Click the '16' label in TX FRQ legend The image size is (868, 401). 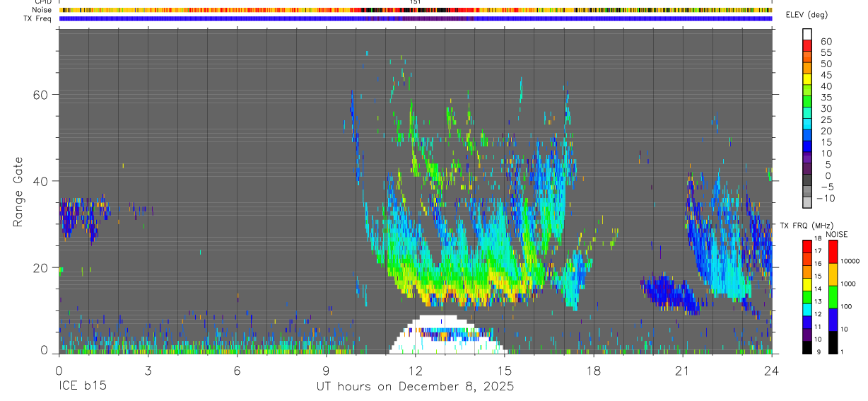[x=817, y=264]
